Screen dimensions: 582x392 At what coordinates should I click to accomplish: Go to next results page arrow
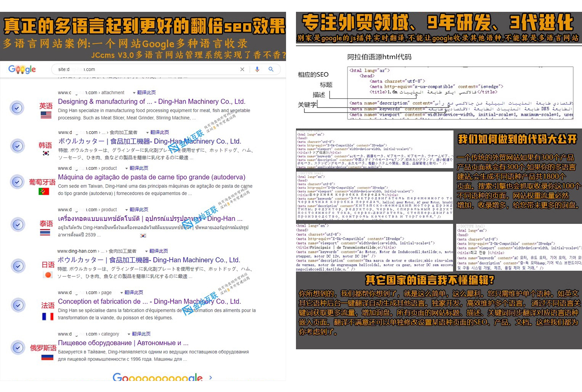tap(211, 378)
